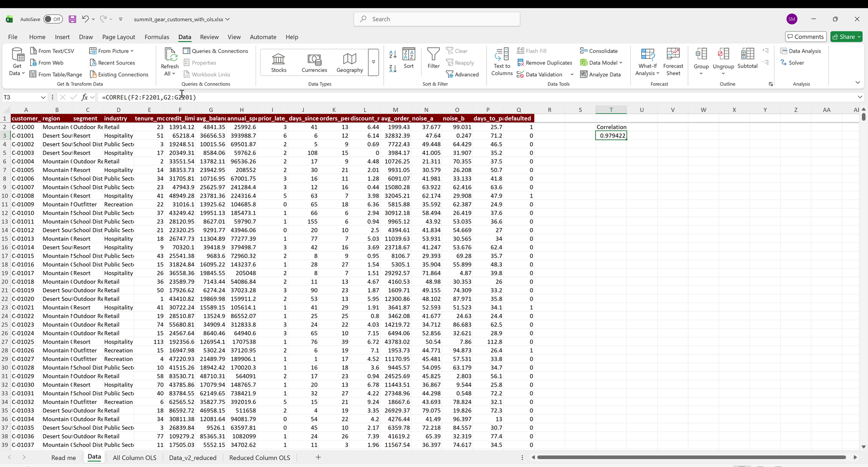Expand the Group dropdown
This screenshot has width=868, height=467.
click(701, 73)
